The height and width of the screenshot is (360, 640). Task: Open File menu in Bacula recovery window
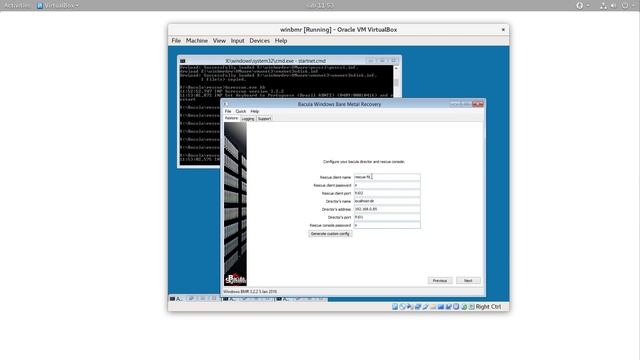click(x=228, y=111)
